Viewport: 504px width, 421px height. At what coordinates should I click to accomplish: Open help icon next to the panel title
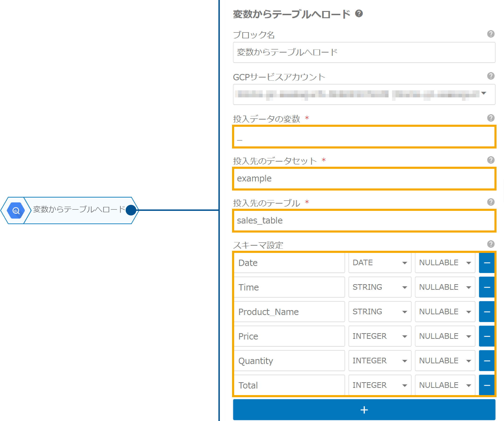pos(359,14)
